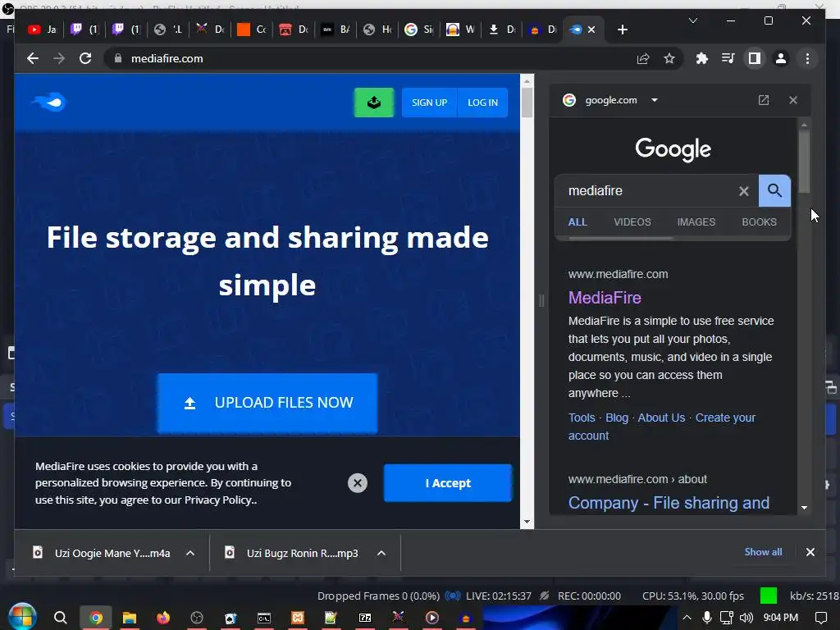Select the BOOKS search tab
The height and width of the screenshot is (630, 840).
759,221
